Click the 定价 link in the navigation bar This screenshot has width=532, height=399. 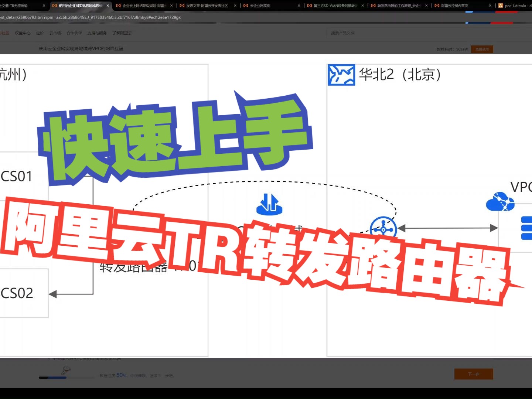pyautogui.click(x=40, y=33)
